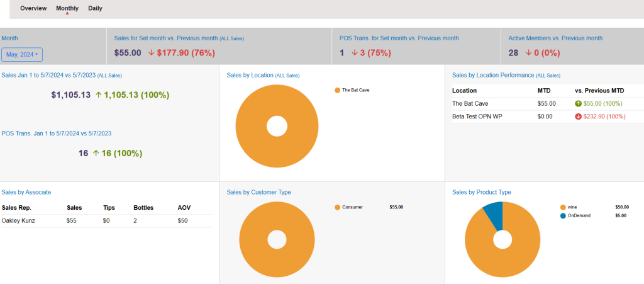Toggle OnDemand legend marker in Product Type chart
This screenshot has height=284, width=644.
click(563, 216)
